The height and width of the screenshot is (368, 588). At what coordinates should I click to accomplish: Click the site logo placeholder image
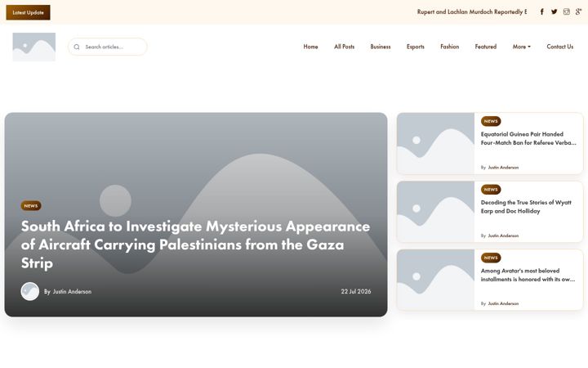click(34, 47)
